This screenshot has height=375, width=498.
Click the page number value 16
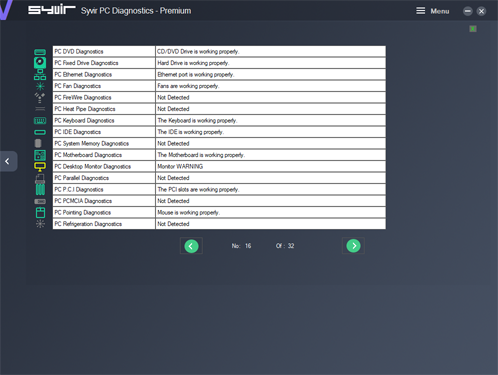click(x=248, y=246)
